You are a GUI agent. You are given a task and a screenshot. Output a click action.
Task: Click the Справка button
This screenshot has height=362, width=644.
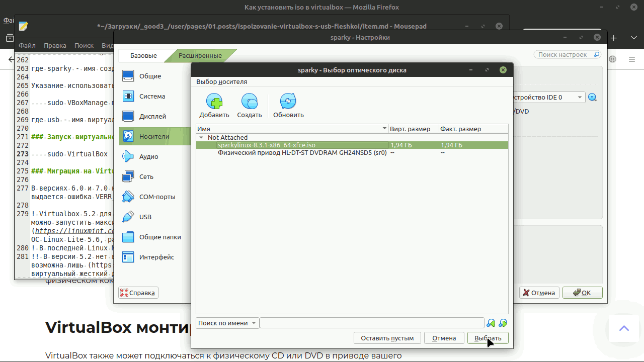tap(138, 293)
